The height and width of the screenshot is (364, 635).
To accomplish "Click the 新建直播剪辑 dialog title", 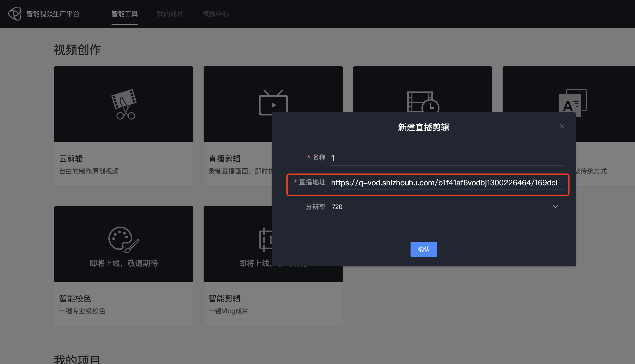I will coord(424,127).
